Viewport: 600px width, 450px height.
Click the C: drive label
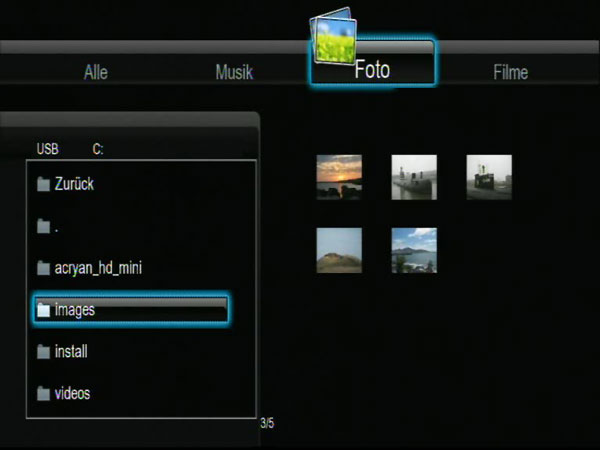click(x=98, y=149)
